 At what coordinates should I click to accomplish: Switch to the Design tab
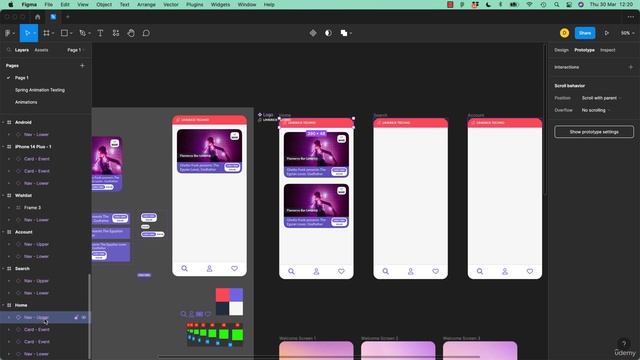561,50
